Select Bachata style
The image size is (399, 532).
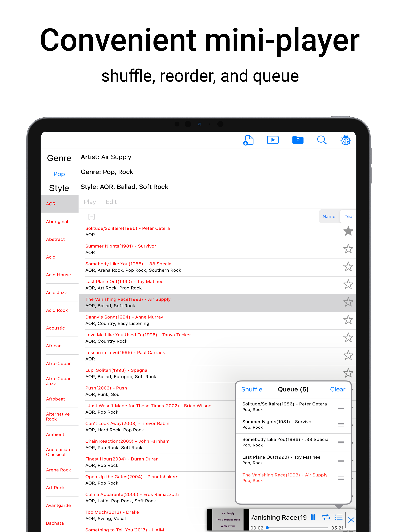pos(60,523)
